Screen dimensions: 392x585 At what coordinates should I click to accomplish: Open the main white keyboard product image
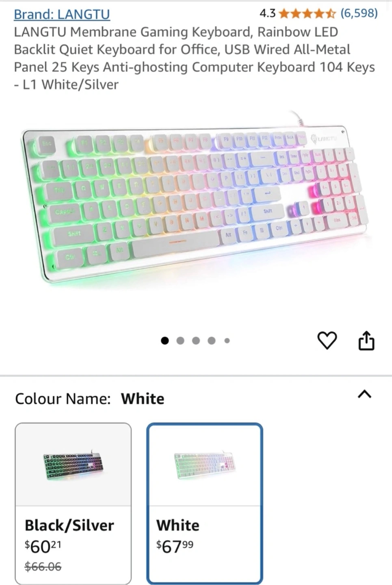(x=195, y=199)
